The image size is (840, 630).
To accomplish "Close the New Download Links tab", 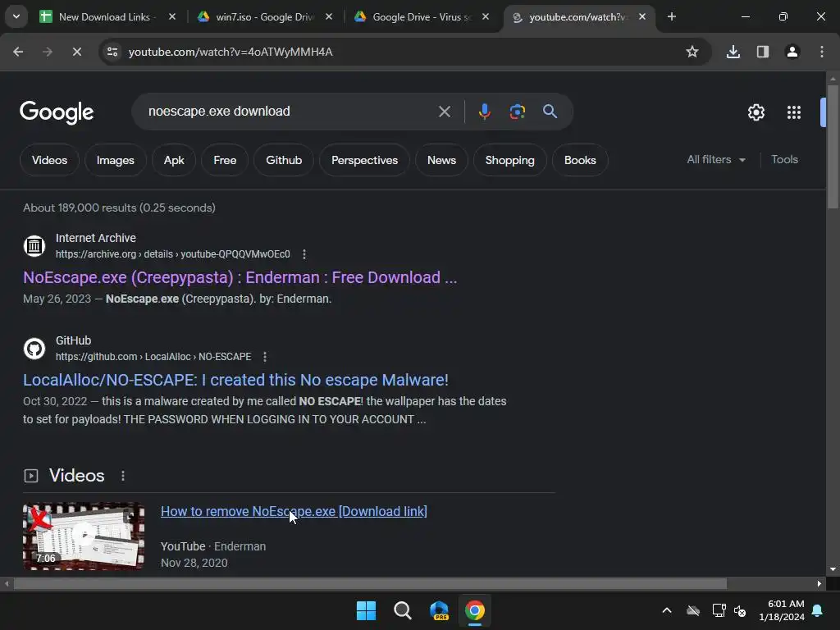I will [x=172, y=16].
